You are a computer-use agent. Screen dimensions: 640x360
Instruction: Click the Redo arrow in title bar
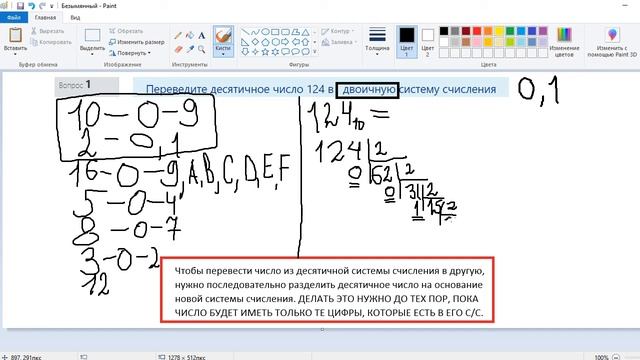pos(42,6)
